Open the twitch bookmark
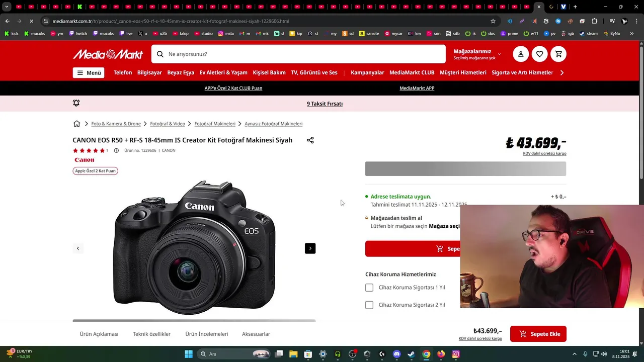This screenshot has width=644, height=362. pos(78,34)
